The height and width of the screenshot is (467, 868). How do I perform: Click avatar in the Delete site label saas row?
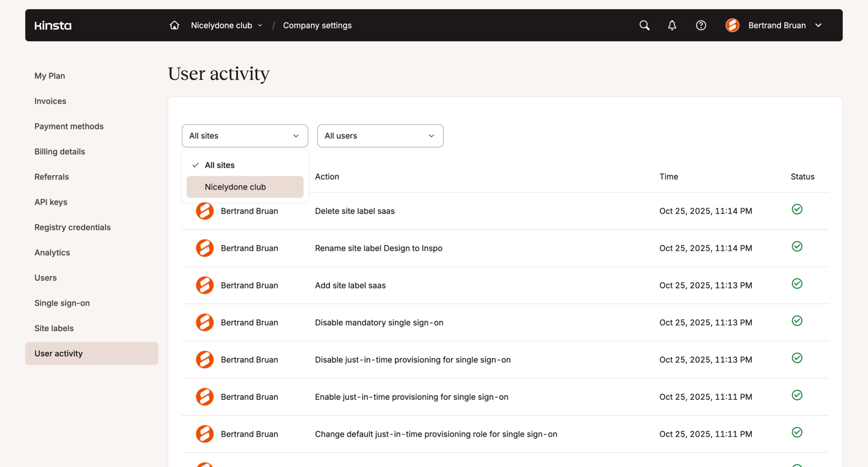tap(205, 211)
